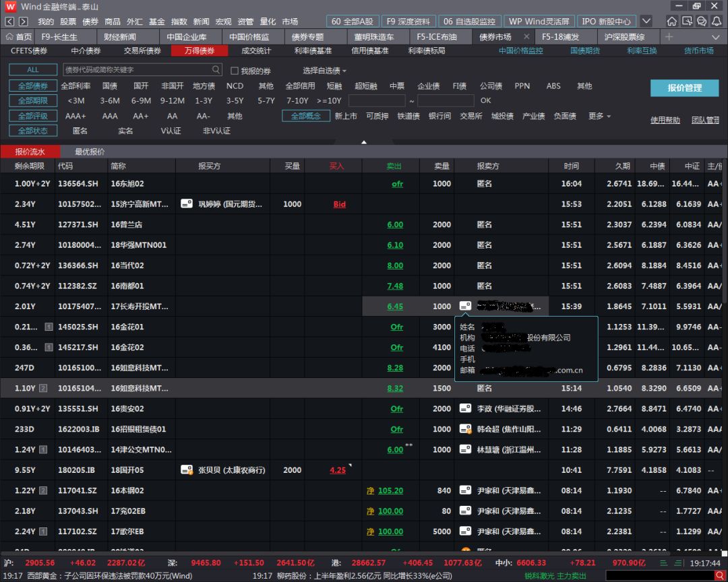
Task: Switch to 最优报价 tab
Action: pos(90,152)
